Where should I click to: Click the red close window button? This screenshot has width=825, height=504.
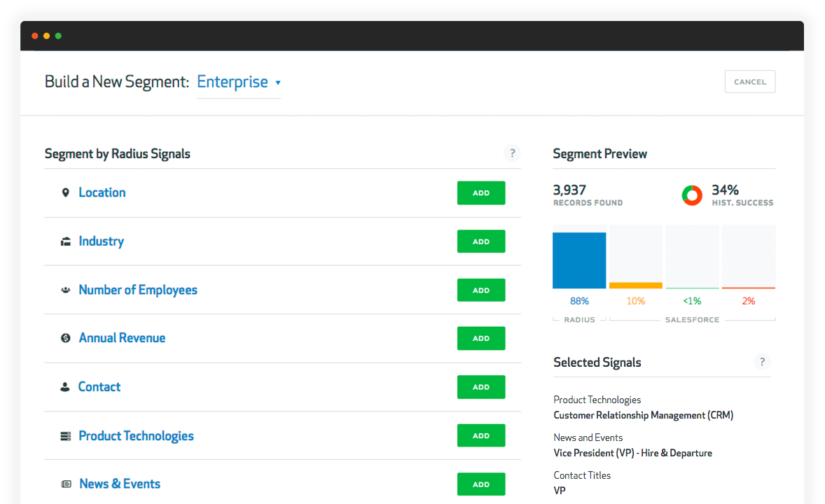point(35,36)
